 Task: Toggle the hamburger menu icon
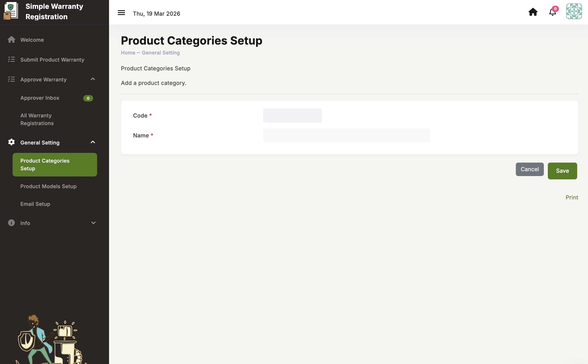coord(121,13)
